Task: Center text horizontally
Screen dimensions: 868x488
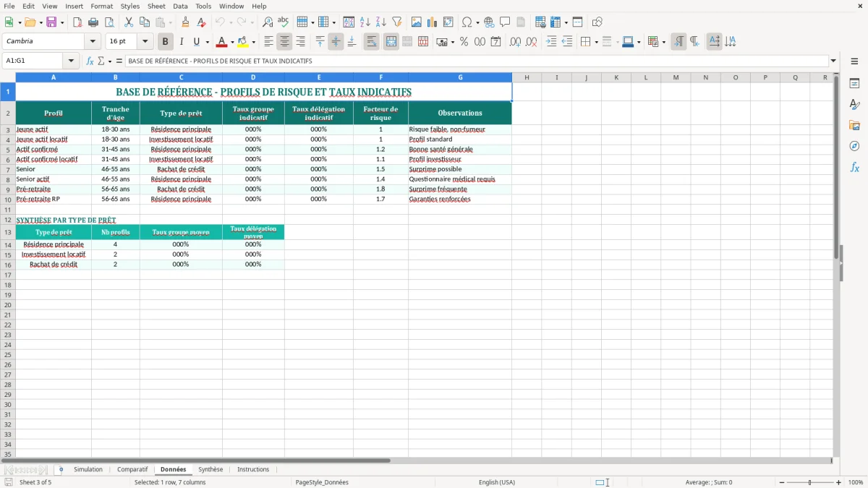Action: pyautogui.click(x=285, y=42)
